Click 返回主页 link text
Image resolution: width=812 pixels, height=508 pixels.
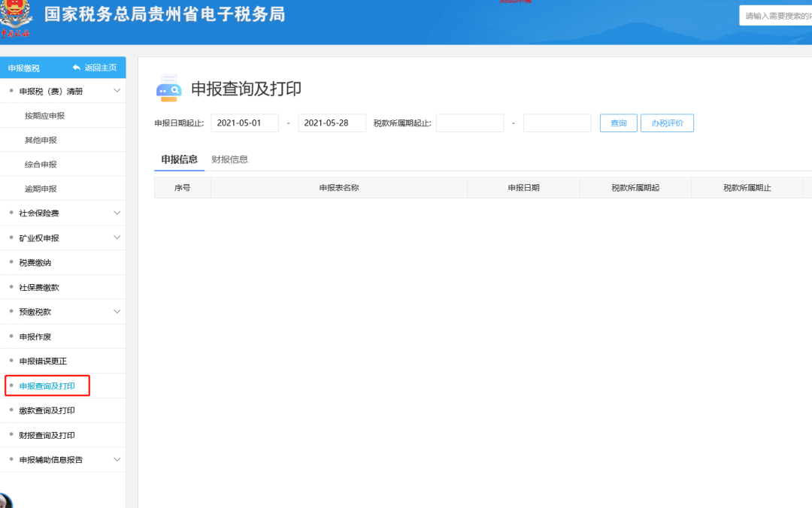(101, 68)
